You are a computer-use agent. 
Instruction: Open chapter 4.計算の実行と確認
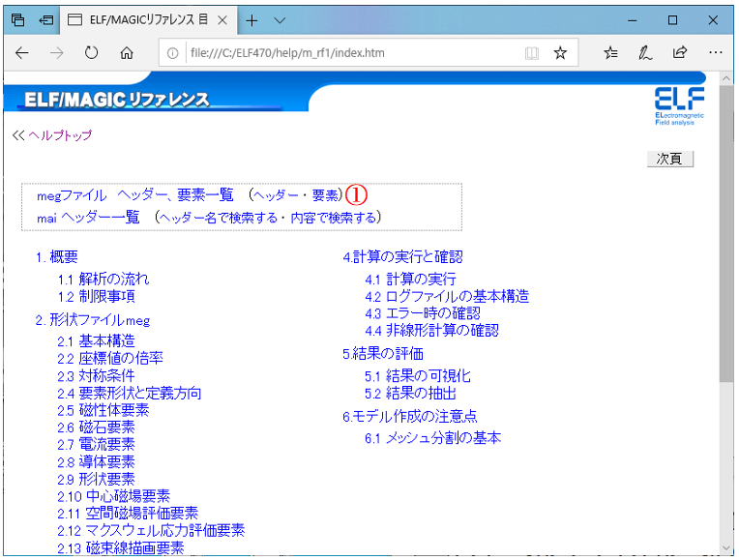point(403,257)
